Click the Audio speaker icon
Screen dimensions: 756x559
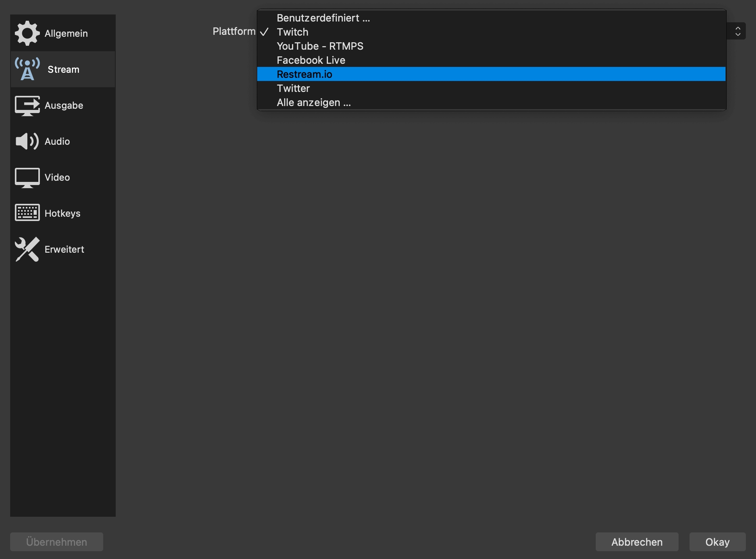point(27,141)
